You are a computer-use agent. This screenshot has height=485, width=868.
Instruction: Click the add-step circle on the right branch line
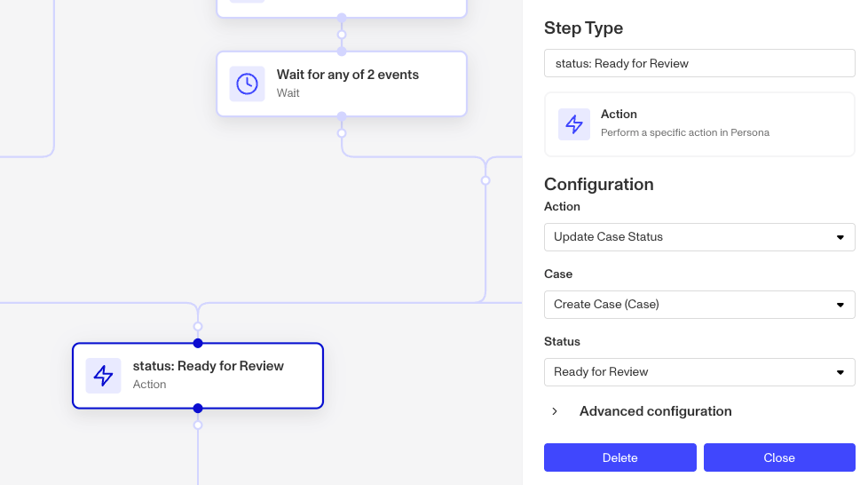tap(485, 180)
